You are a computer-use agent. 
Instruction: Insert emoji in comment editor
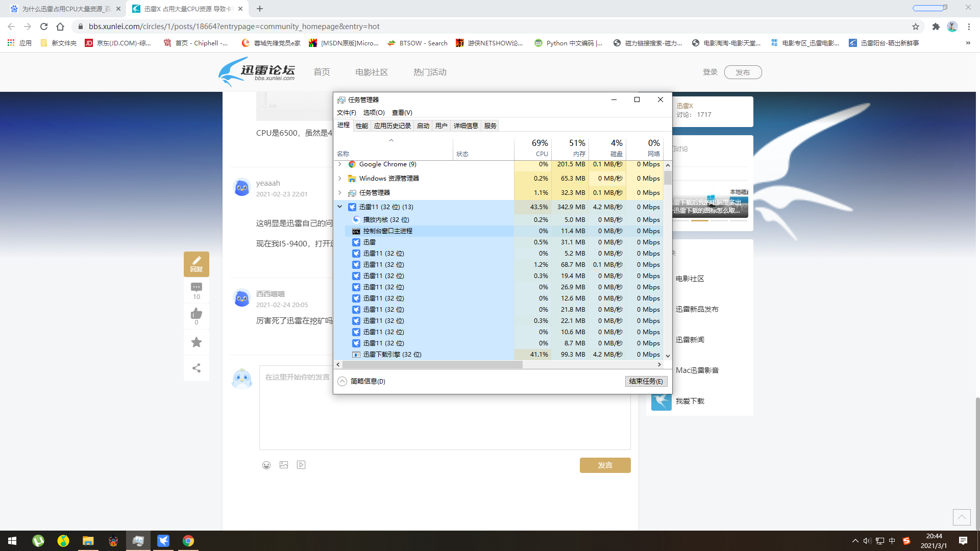[x=266, y=465]
